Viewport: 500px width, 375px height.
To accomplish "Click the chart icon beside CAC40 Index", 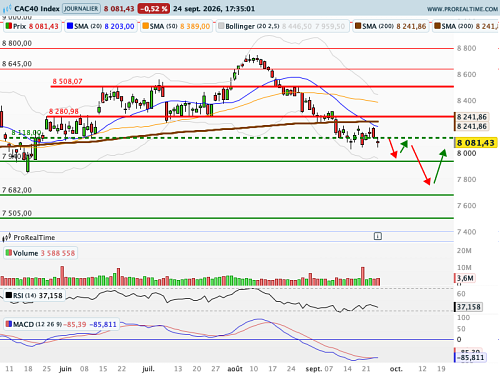I will [x=7, y=9].
